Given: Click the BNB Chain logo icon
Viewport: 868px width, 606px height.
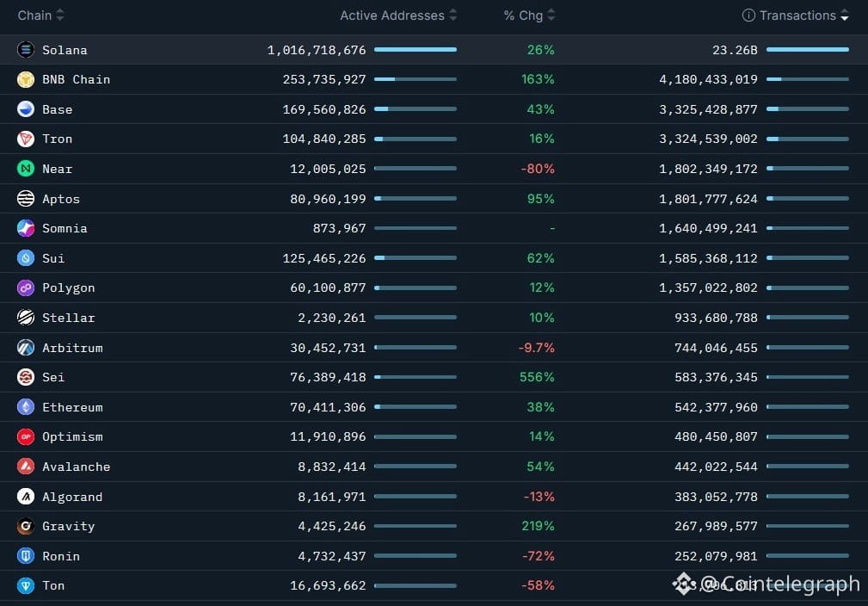Looking at the screenshot, I should click(26, 79).
